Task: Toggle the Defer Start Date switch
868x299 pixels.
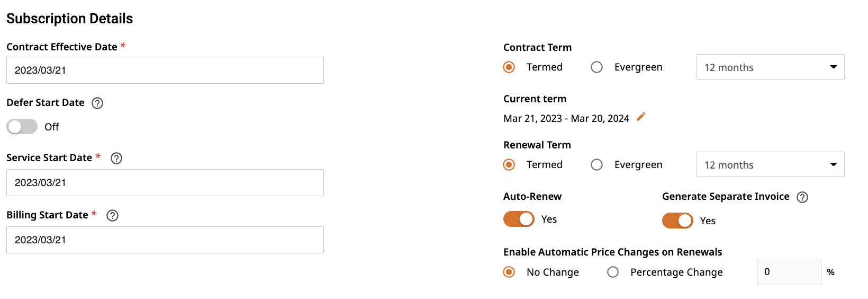Action: pos(22,127)
